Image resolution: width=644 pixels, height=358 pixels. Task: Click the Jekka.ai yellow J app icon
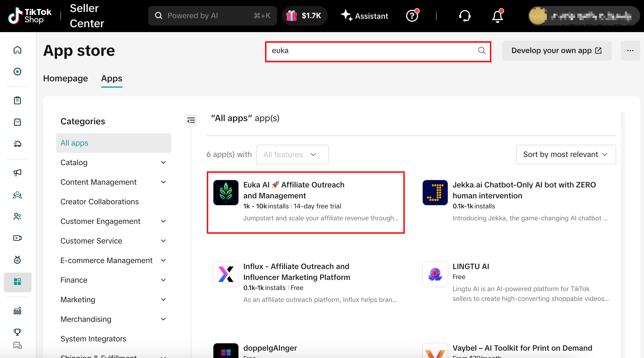point(435,193)
